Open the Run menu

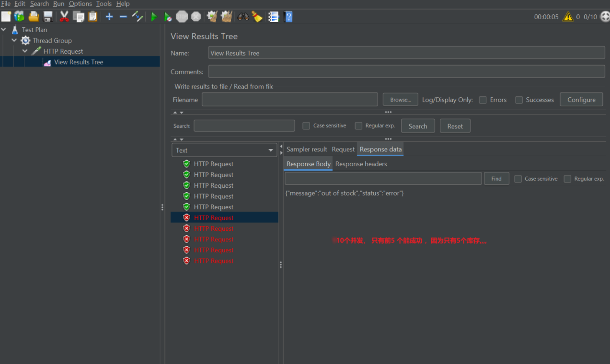click(58, 4)
